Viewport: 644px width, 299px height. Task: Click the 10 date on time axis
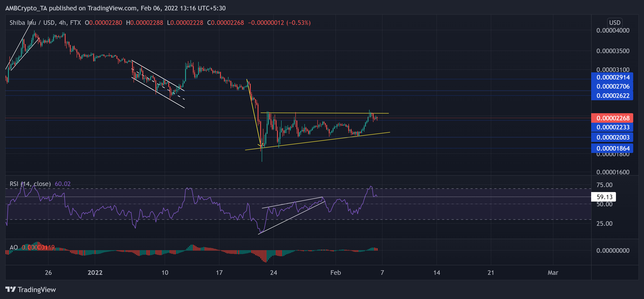pyautogui.click(x=165, y=272)
